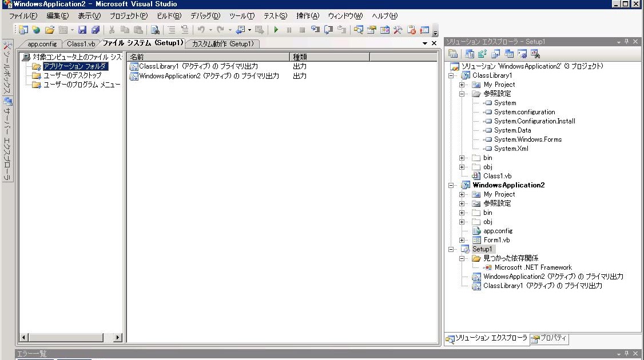Click the 種類 column header
The height and width of the screenshot is (360, 644).
tap(330, 57)
